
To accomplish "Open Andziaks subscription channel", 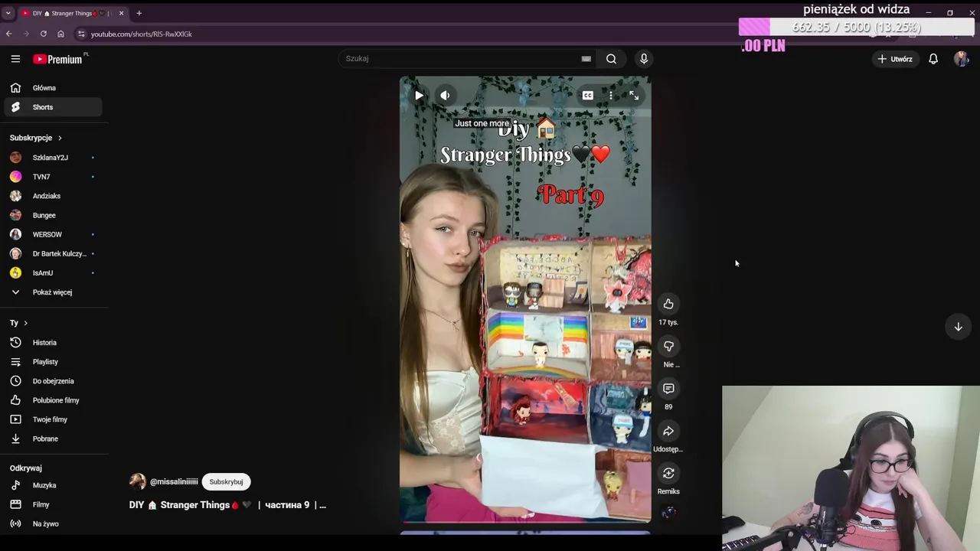I will [53, 196].
